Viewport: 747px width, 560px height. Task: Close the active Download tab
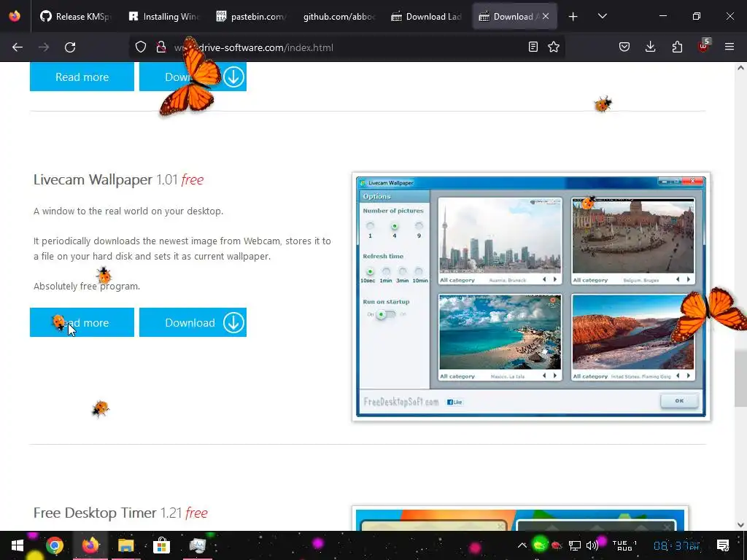click(546, 16)
